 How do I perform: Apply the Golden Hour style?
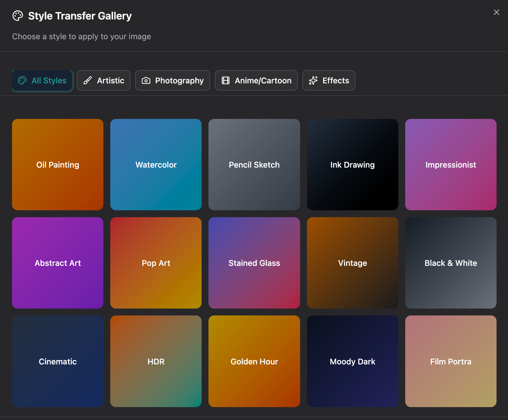click(x=254, y=361)
